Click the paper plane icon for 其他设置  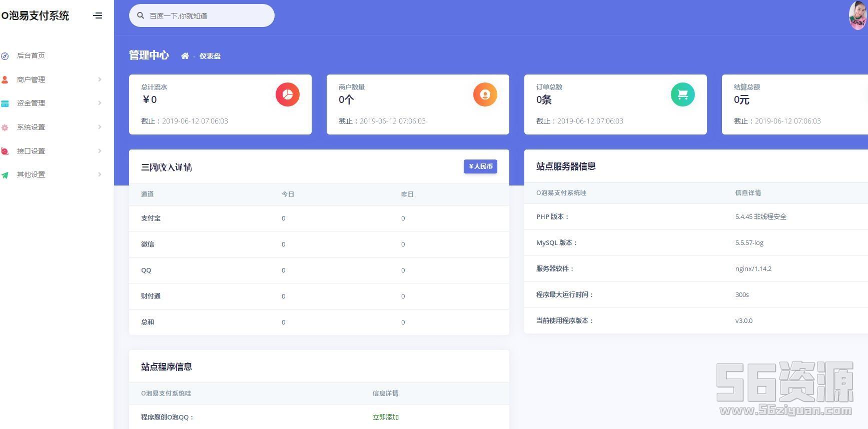tap(5, 175)
